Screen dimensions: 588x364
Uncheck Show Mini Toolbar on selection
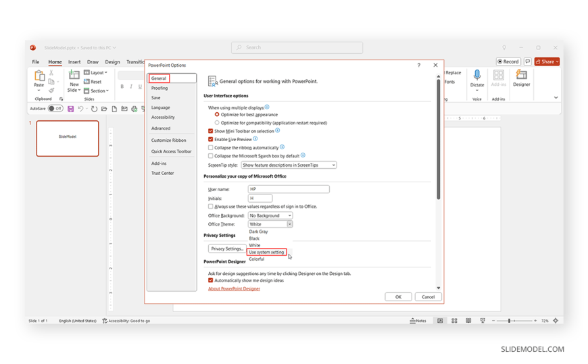[x=210, y=131]
